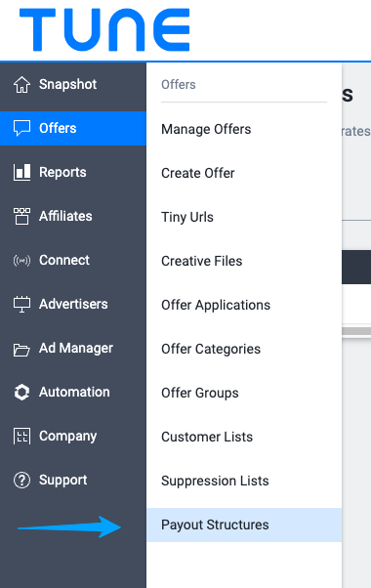Click the Snapshot house icon
This screenshot has height=588, width=371.
click(x=21, y=84)
